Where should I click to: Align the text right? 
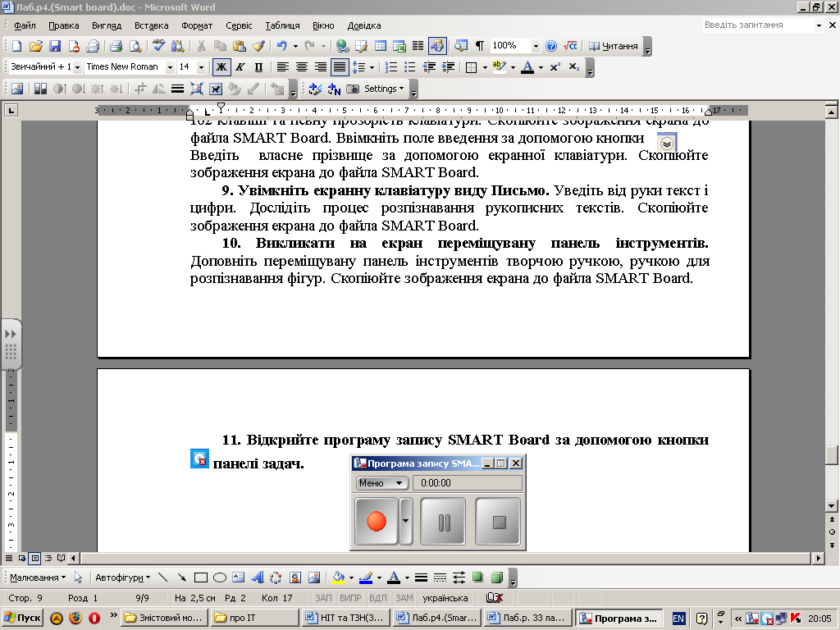pos(321,67)
